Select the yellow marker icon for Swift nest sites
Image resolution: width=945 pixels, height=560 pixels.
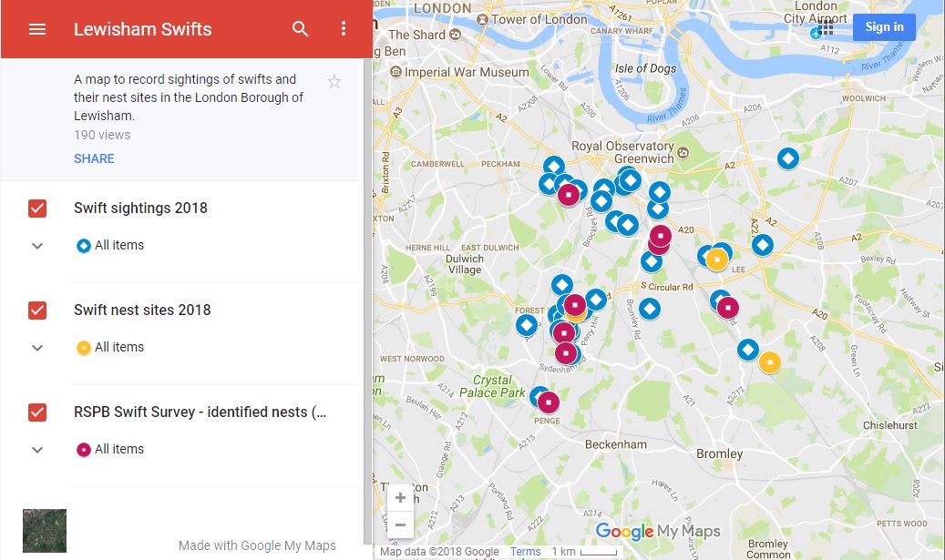[x=83, y=347]
